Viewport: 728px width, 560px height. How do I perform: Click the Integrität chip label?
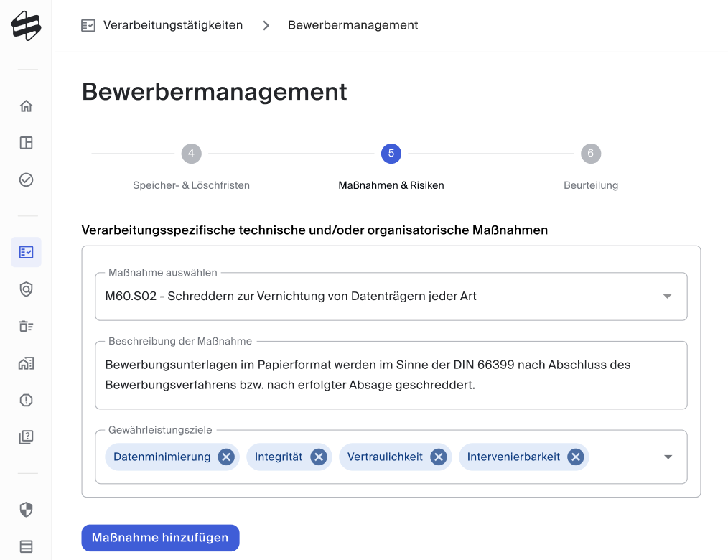click(x=278, y=457)
